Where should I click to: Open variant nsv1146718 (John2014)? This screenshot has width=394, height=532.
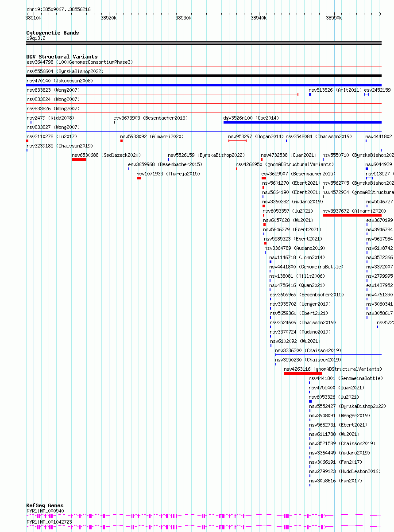coord(297,257)
